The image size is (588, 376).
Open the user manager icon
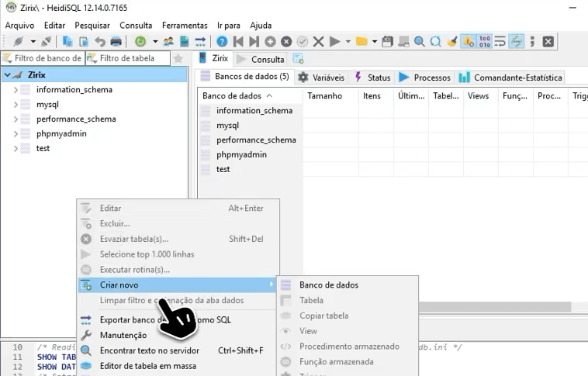pyautogui.click(x=168, y=41)
